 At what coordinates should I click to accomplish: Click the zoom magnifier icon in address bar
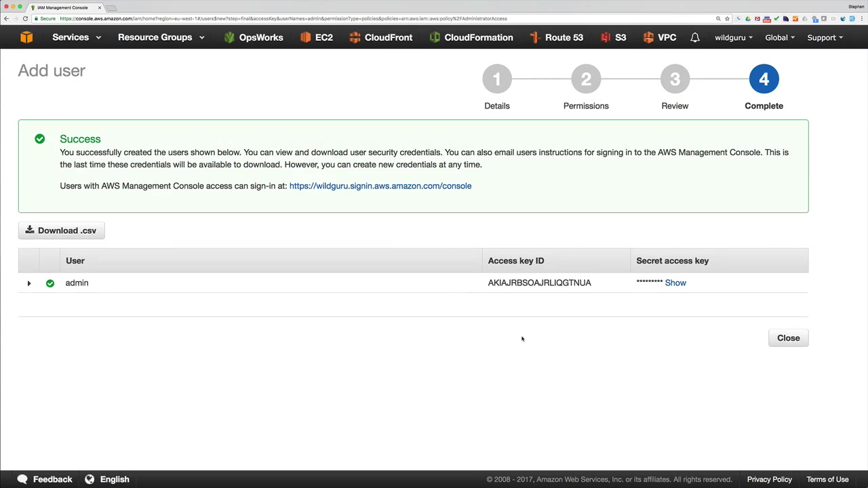click(718, 18)
